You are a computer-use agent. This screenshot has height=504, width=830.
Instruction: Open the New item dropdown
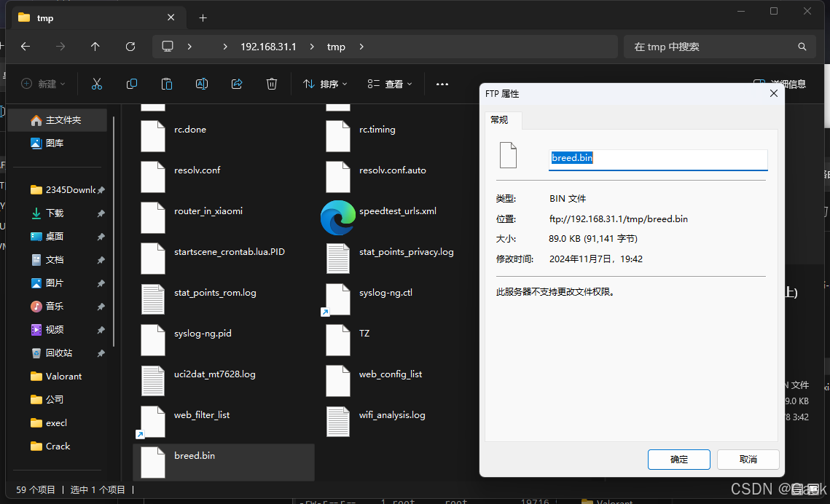(x=44, y=84)
